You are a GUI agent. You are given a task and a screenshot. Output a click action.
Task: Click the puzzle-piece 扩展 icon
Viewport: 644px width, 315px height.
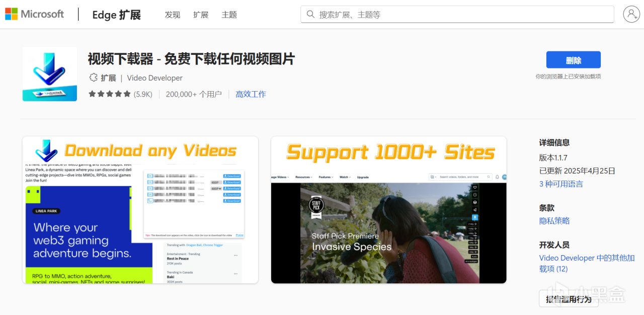(93, 77)
